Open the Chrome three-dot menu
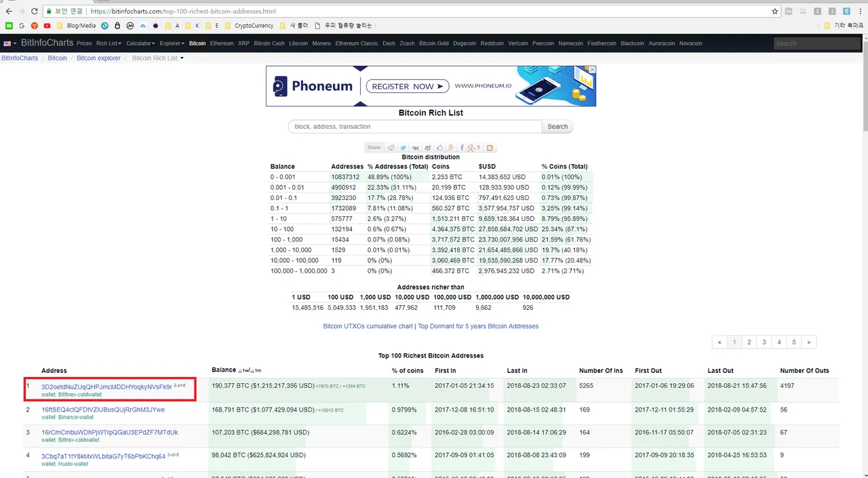The image size is (868, 478). tap(861, 12)
